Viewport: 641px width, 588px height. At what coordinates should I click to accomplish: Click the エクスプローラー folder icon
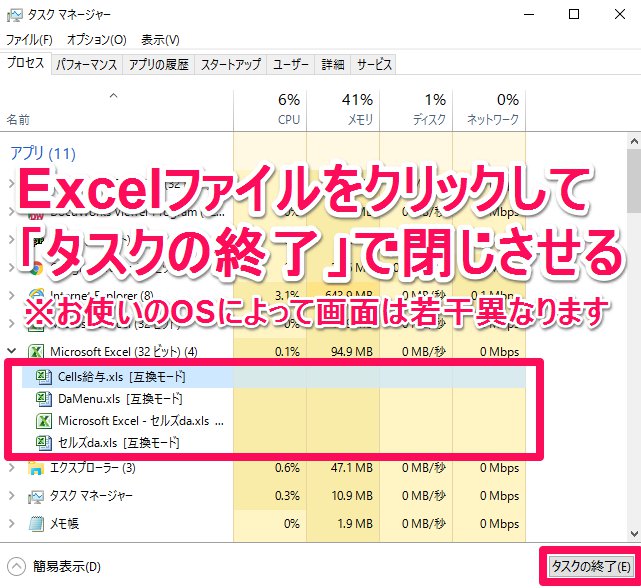coord(36,468)
